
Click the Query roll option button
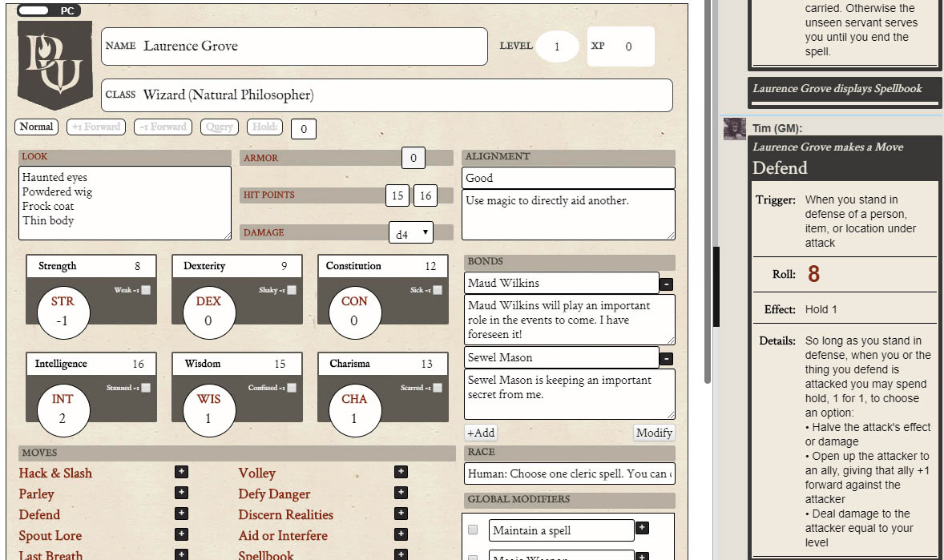(219, 127)
